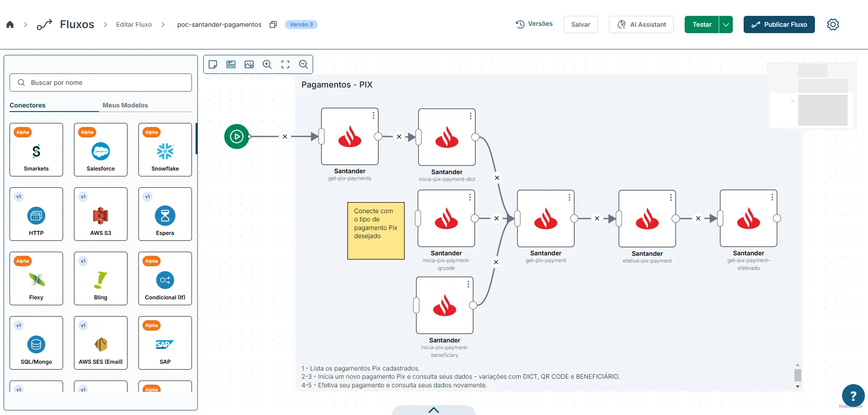The width and height of the screenshot is (868, 415).
Task: Click Publicar Fluxo button
Action: pyautogui.click(x=779, y=24)
